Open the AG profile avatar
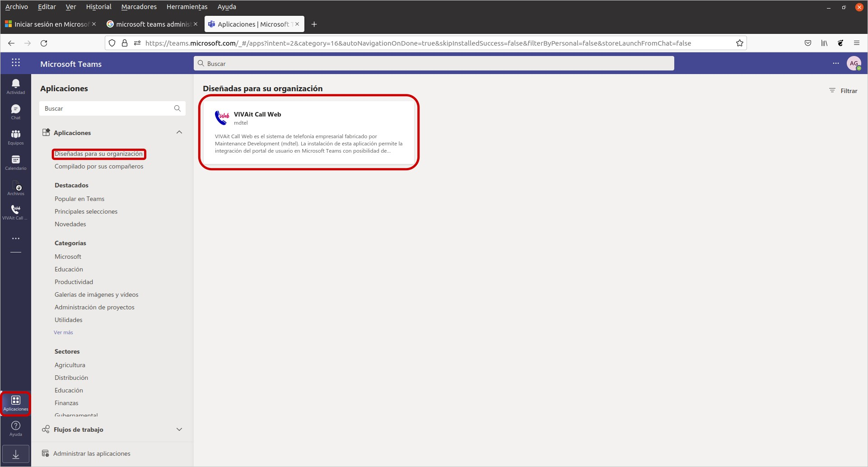The image size is (868, 467). pos(854,63)
